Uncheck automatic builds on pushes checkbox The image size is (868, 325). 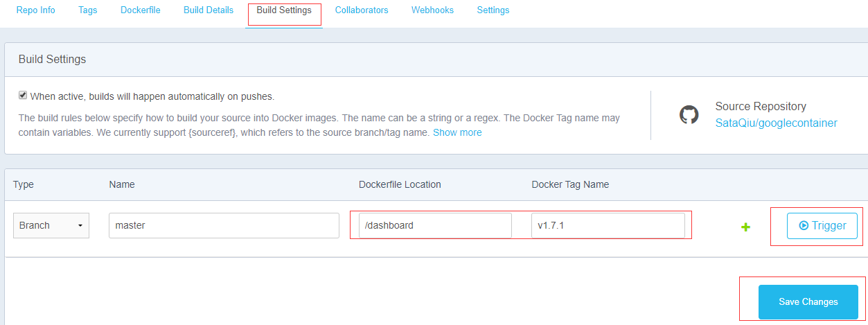click(23, 96)
